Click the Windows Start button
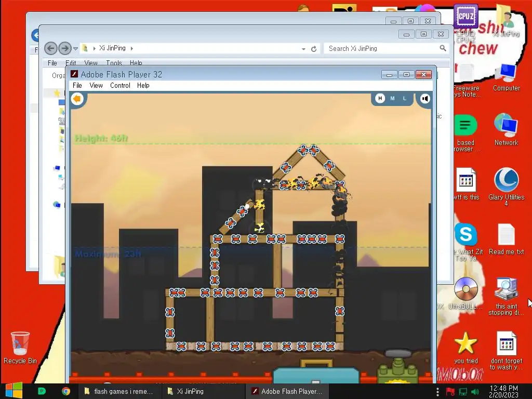Image resolution: width=532 pixels, height=399 pixels. (14, 391)
